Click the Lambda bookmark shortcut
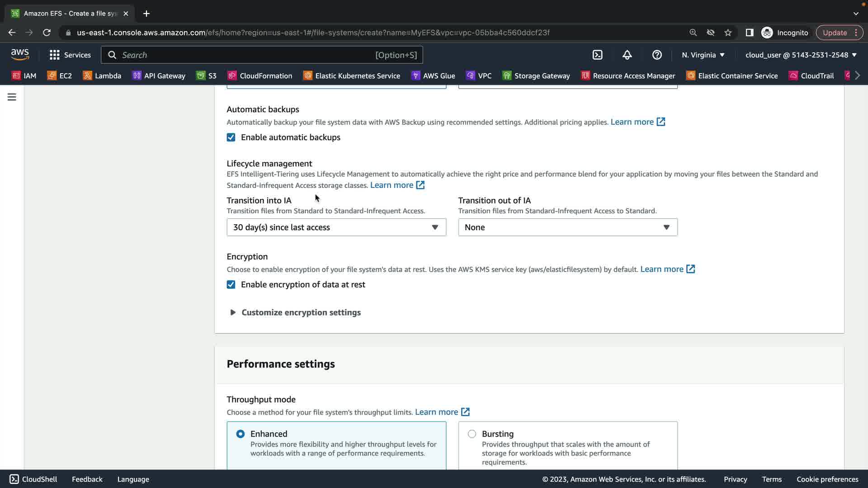 (x=102, y=75)
